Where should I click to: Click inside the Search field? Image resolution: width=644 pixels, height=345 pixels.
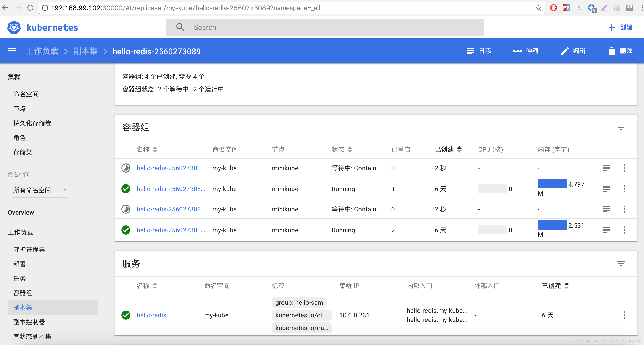tap(300, 27)
